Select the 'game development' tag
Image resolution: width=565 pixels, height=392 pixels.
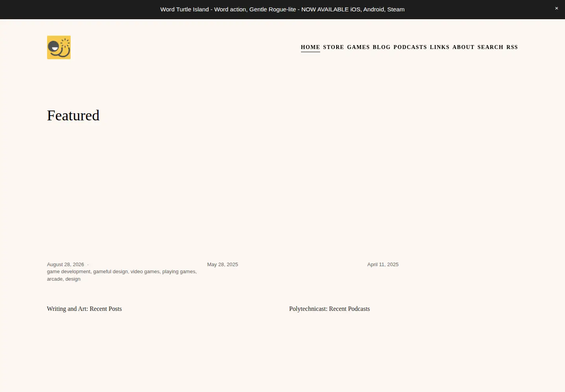pos(69,272)
